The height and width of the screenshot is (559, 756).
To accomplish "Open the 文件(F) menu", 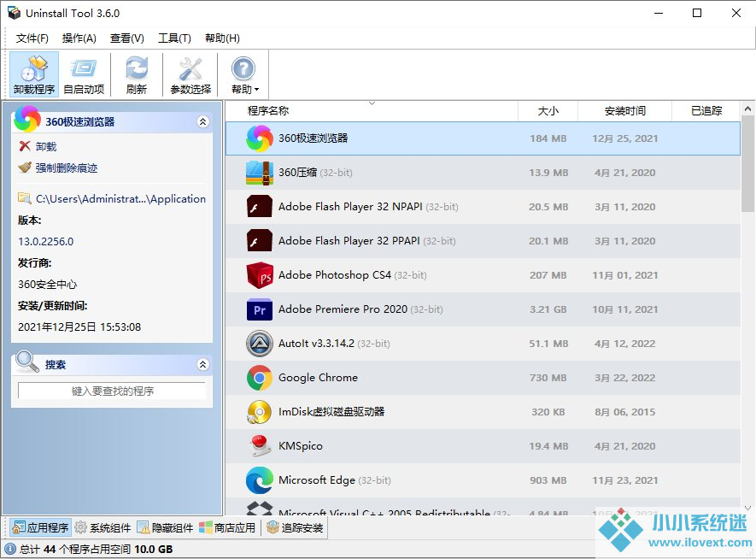I will (32, 38).
